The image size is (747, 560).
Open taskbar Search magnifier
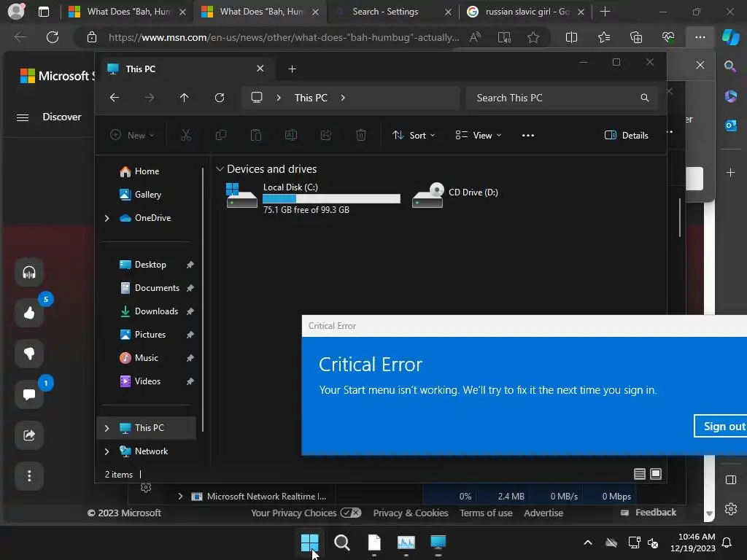click(342, 542)
